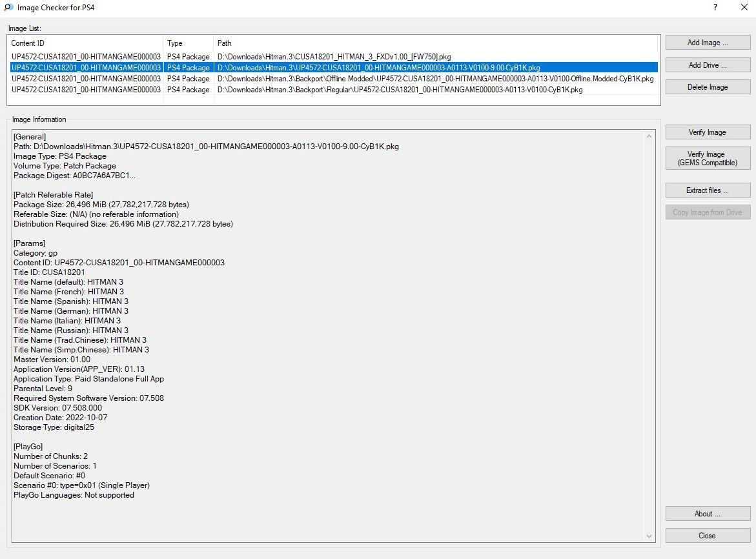Click the Add Drive button
The width and height of the screenshot is (756, 559).
[708, 65]
